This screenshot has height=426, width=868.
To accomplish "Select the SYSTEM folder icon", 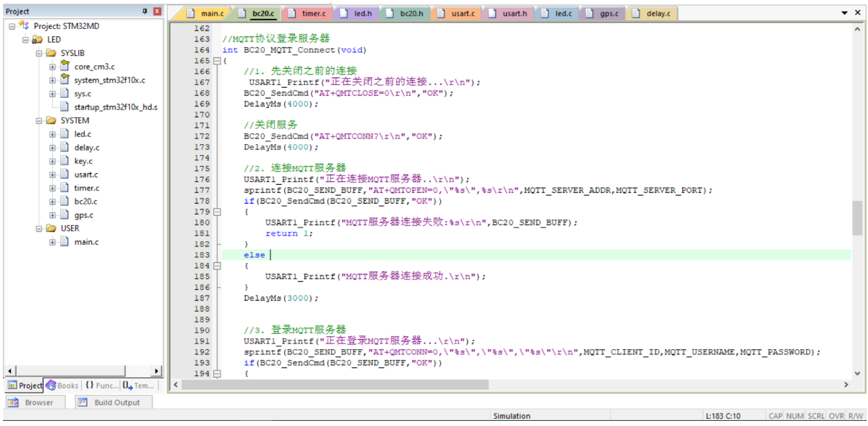I will pos(51,120).
